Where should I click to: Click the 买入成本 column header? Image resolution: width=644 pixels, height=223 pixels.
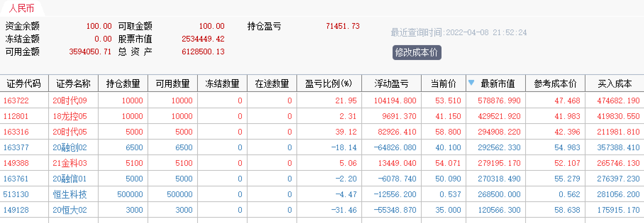[615, 84]
